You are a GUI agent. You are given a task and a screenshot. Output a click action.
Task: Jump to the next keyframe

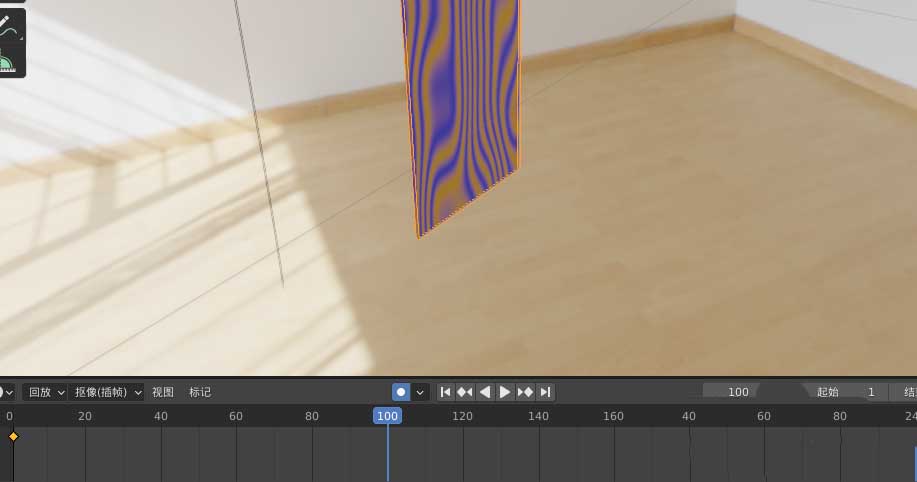[x=525, y=392]
